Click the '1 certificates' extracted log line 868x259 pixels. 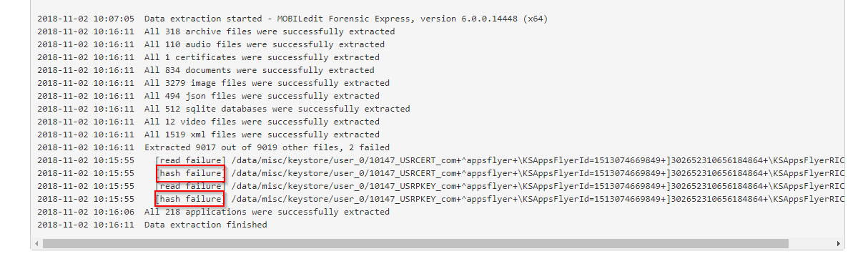(208, 57)
